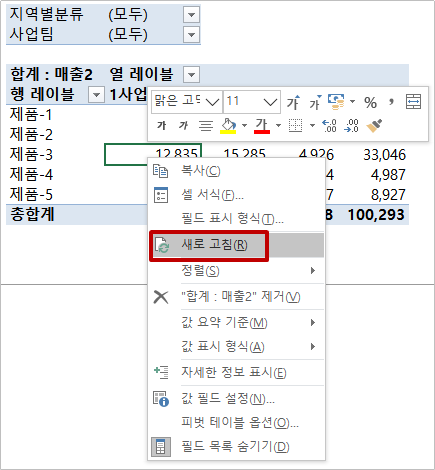The height and width of the screenshot is (470, 435).
Task: Select grand total cell 100,293
Action: (376, 215)
